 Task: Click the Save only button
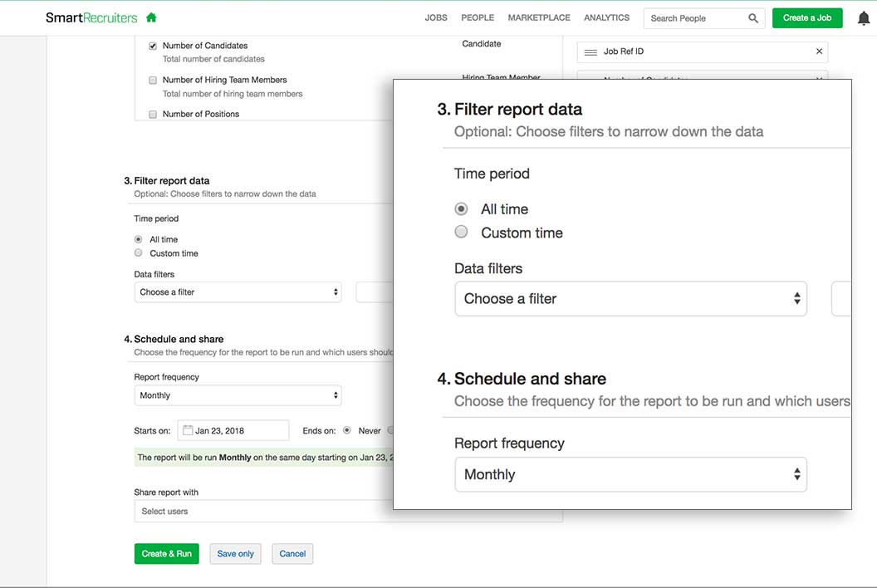click(236, 554)
